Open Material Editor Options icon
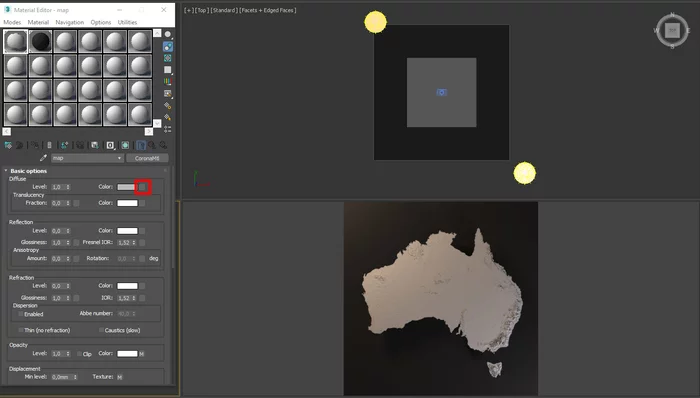Image resolution: width=700 pixels, height=398 pixels. (167, 105)
